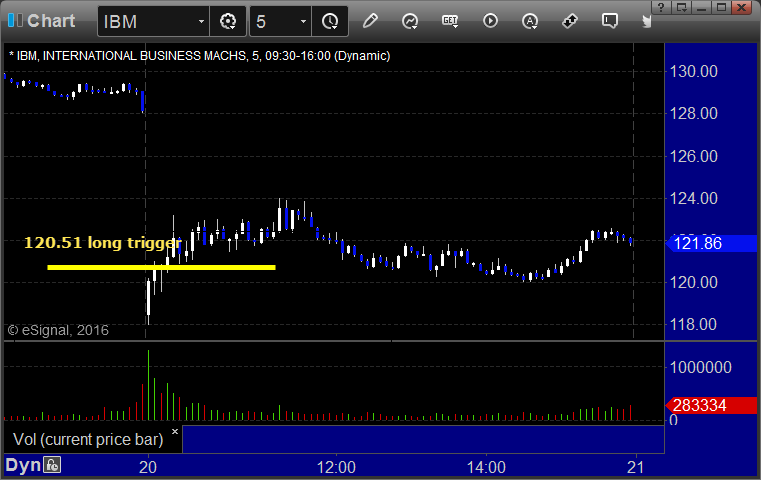Click the help question mark button
Screen dimensions: 761x480
tap(660, 7)
